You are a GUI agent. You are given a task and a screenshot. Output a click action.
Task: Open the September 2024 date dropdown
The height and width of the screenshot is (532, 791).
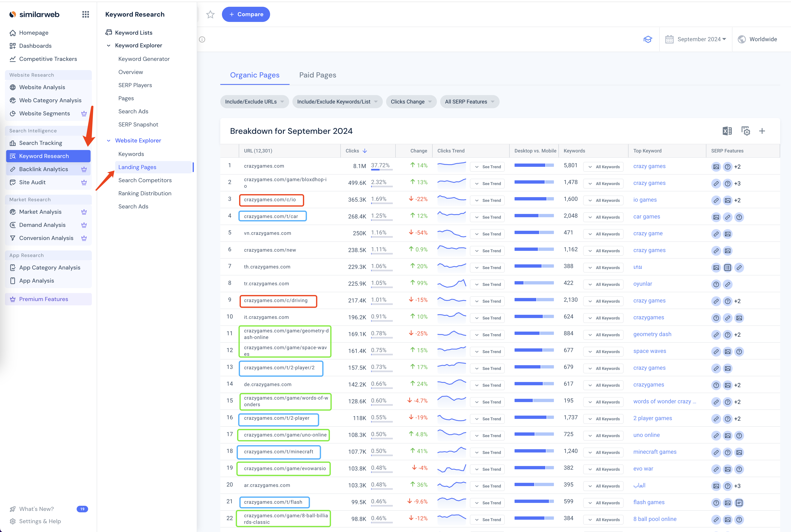click(x=696, y=39)
